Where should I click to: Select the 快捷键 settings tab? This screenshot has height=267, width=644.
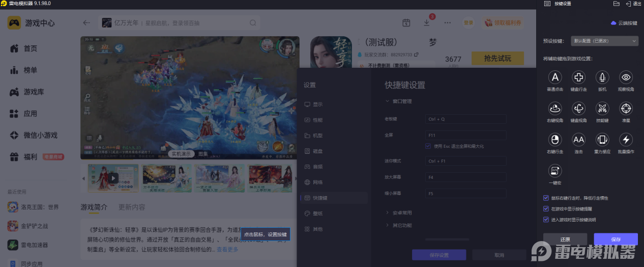tap(334, 198)
